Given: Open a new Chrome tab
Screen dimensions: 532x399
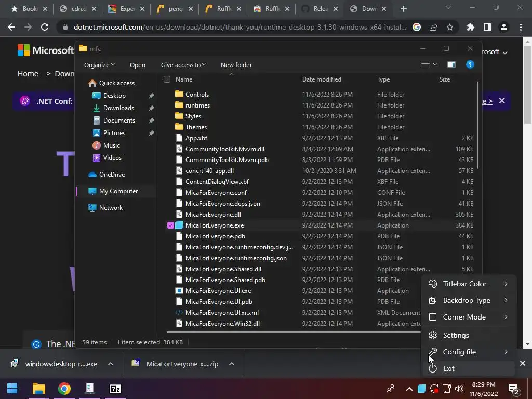Looking at the screenshot, I should (x=403, y=9).
